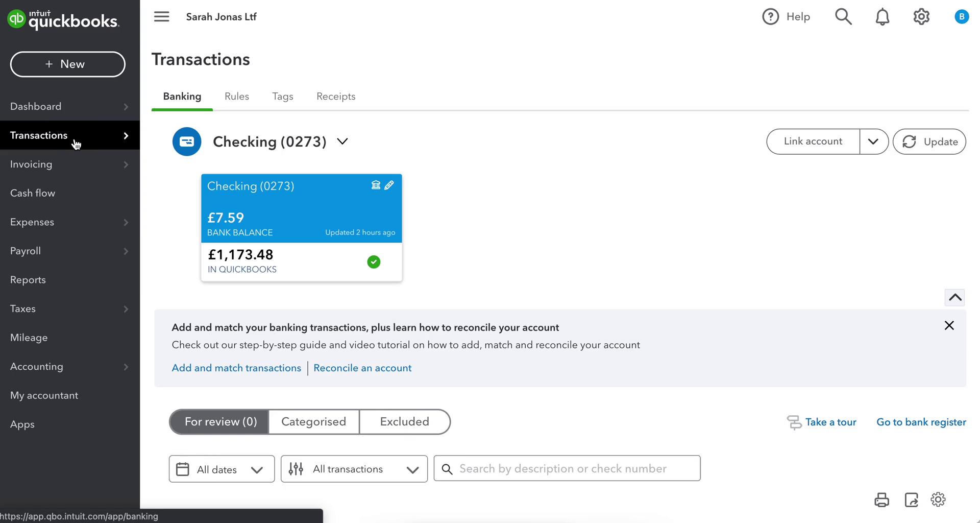980x523 pixels.
Task: Switch to the Receipts tab
Action: [336, 97]
